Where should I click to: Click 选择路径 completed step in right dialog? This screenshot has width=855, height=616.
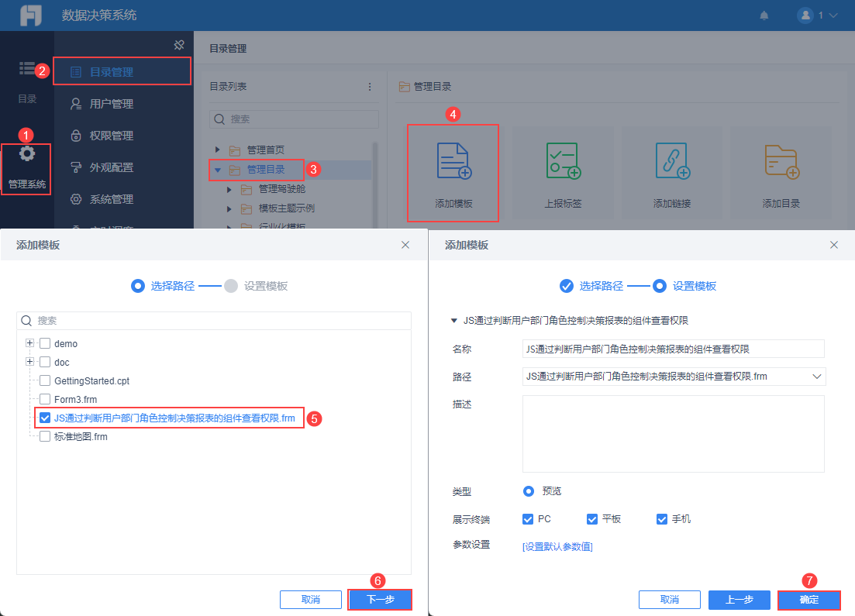591,286
